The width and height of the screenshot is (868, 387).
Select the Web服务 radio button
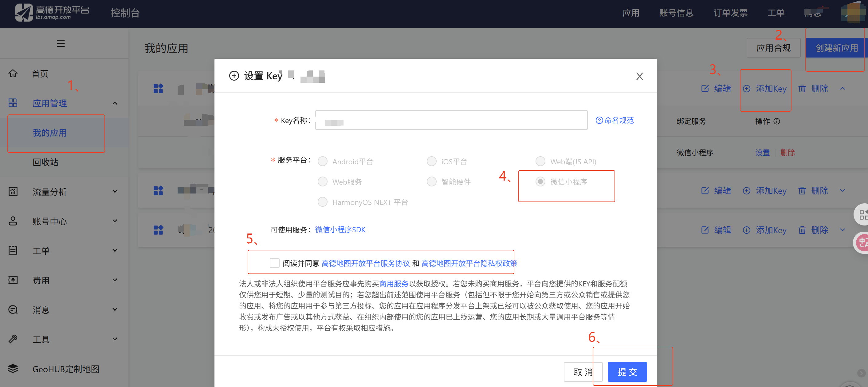(323, 182)
